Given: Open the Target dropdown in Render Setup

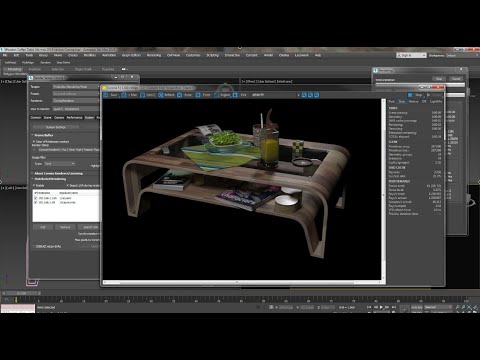Looking at the screenshot, I should pyautogui.click(x=76, y=87).
